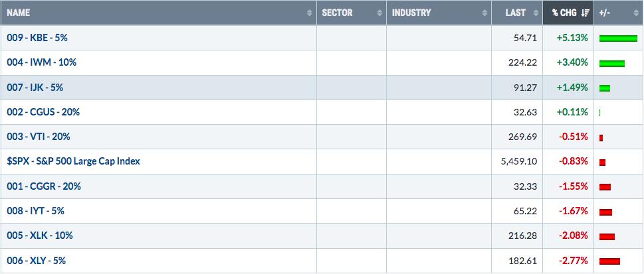Click the INDUSTRY column sort arrows
This screenshot has height=274, width=644.
tap(484, 13)
